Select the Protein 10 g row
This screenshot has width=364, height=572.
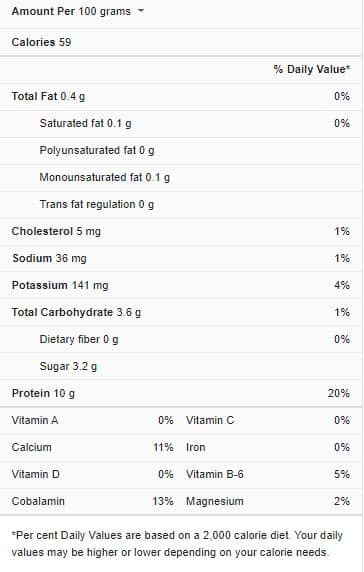(x=181, y=393)
